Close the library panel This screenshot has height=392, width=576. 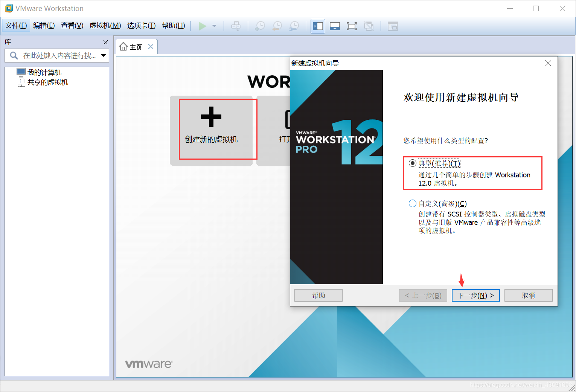pyautogui.click(x=105, y=42)
